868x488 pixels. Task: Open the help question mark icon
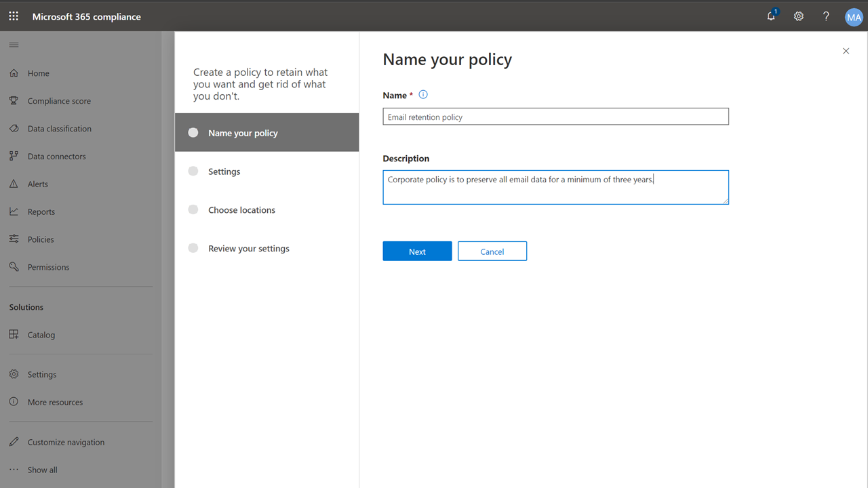coord(826,16)
